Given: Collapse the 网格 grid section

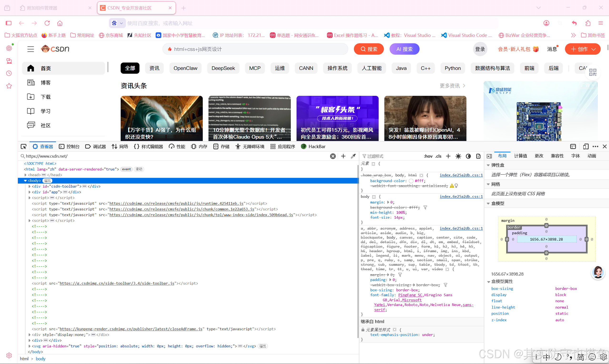Looking at the screenshot, I should click(488, 184).
